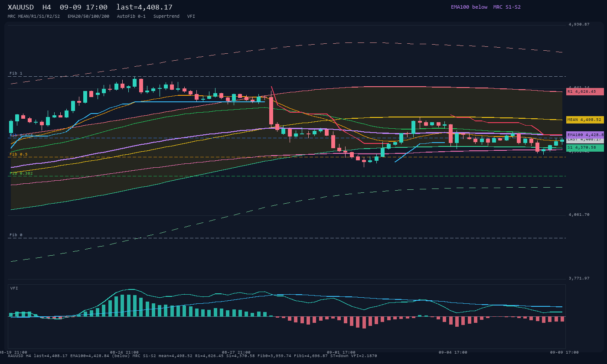Click the 09-09 17:00 time axis label

565,352
